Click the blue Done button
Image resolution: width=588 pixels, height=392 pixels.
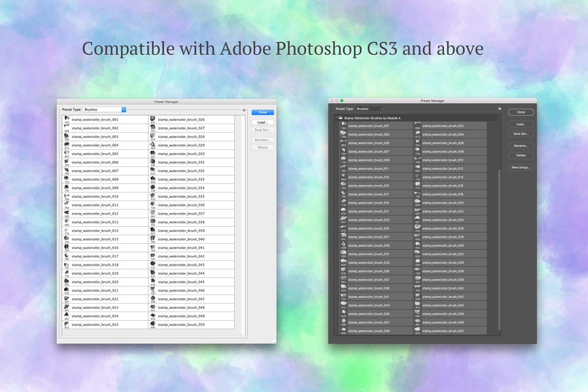[x=262, y=113]
